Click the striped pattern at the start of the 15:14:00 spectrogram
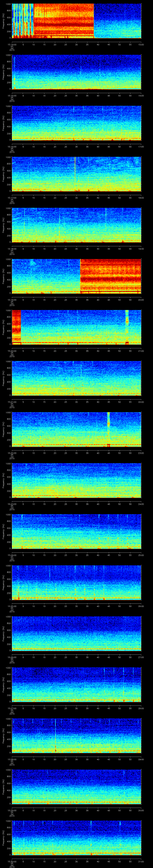The height and width of the screenshot is (868, 153). [x=23, y=21]
